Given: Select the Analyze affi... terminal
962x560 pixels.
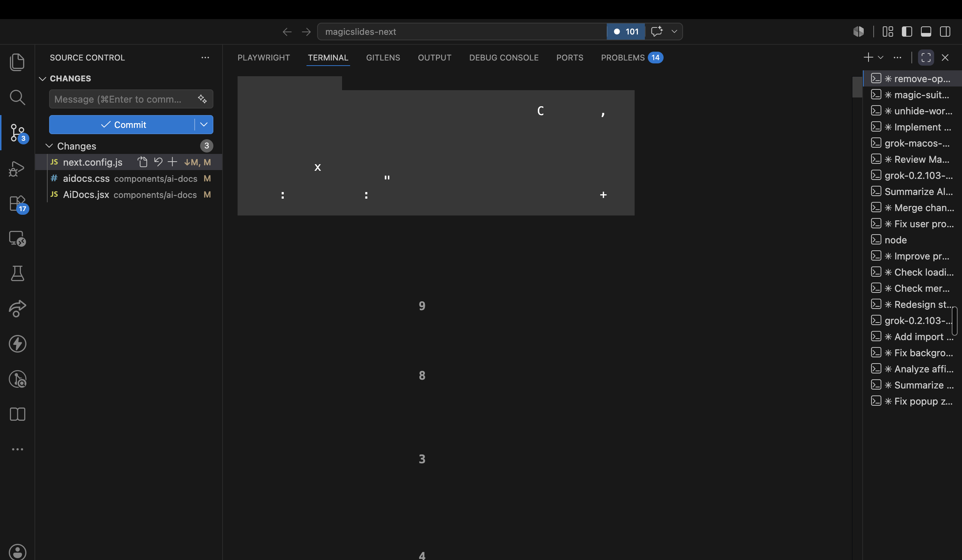Looking at the screenshot, I should coord(913,369).
